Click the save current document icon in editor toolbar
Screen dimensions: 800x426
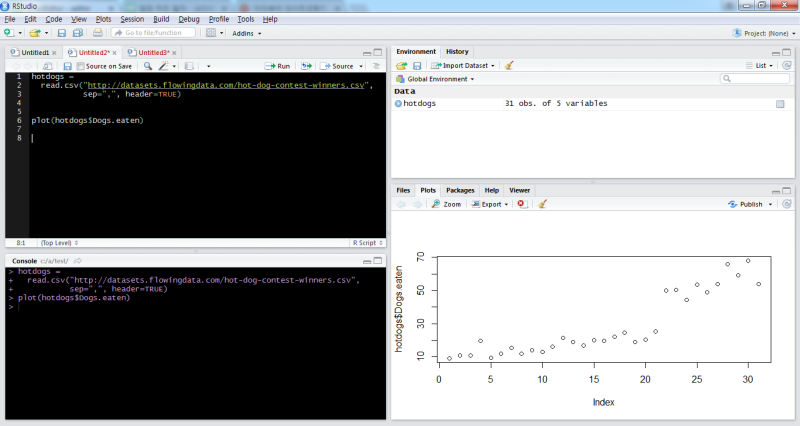coord(67,66)
